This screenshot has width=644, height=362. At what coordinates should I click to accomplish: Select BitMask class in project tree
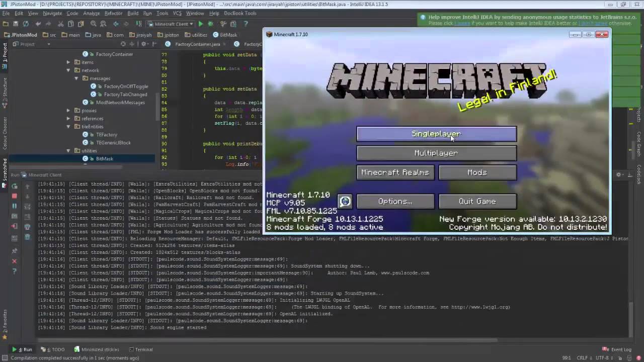tap(104, 159)
